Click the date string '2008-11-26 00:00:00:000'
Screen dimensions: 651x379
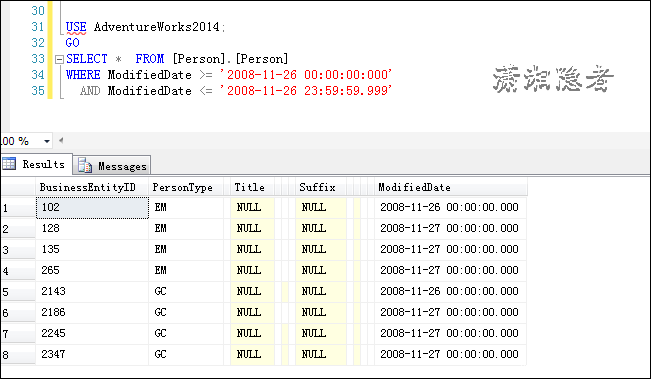pos(306,75)
